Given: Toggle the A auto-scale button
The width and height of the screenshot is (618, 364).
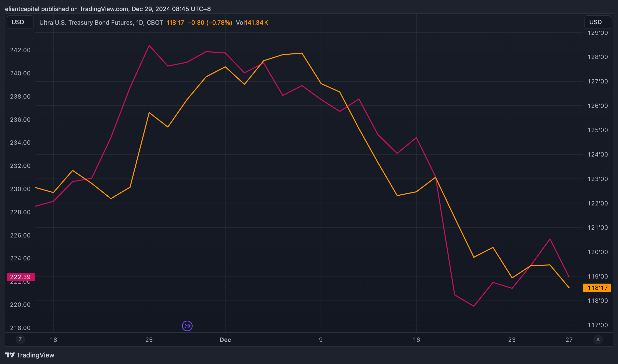Looking at the screenshot, I should (598, 339).
